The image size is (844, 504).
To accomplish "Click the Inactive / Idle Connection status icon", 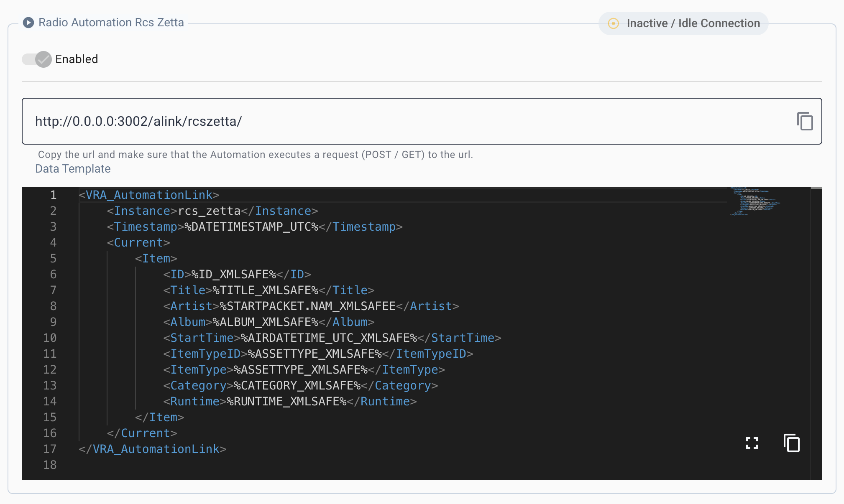I will click(x=613, y=23).
